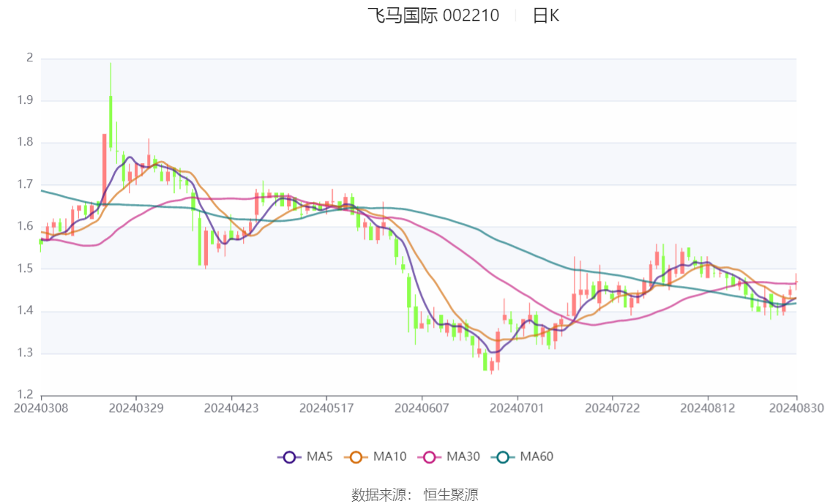Click the large red candlestick reaching 1.82
Screen dimensions: 830x504
coord(104,169)
